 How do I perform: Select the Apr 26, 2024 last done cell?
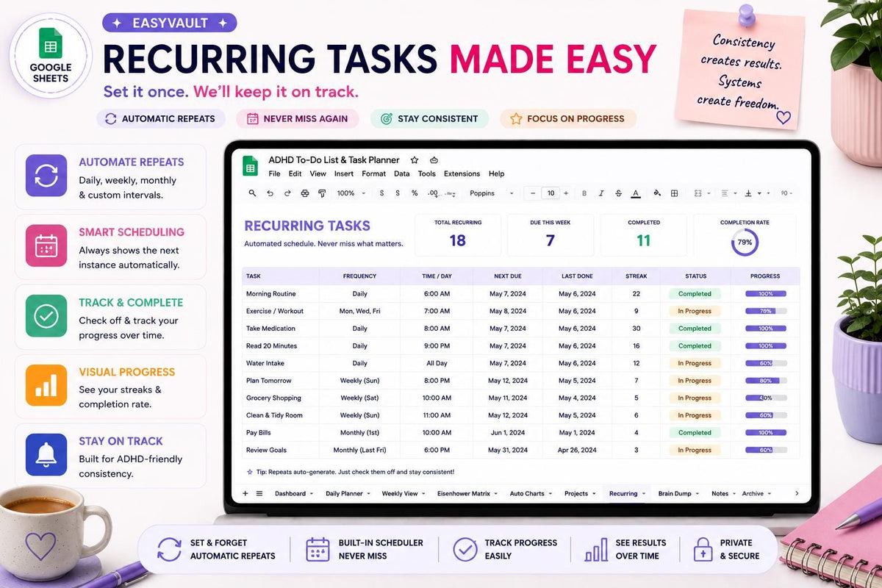tap(577, 450)
